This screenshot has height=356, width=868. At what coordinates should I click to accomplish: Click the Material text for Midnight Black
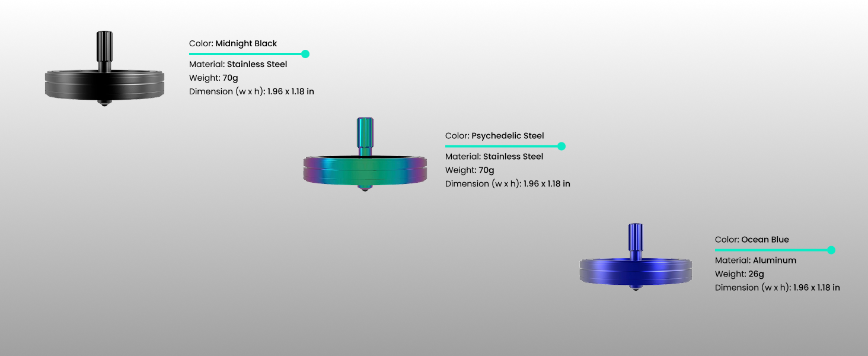[x=238, y=64]
